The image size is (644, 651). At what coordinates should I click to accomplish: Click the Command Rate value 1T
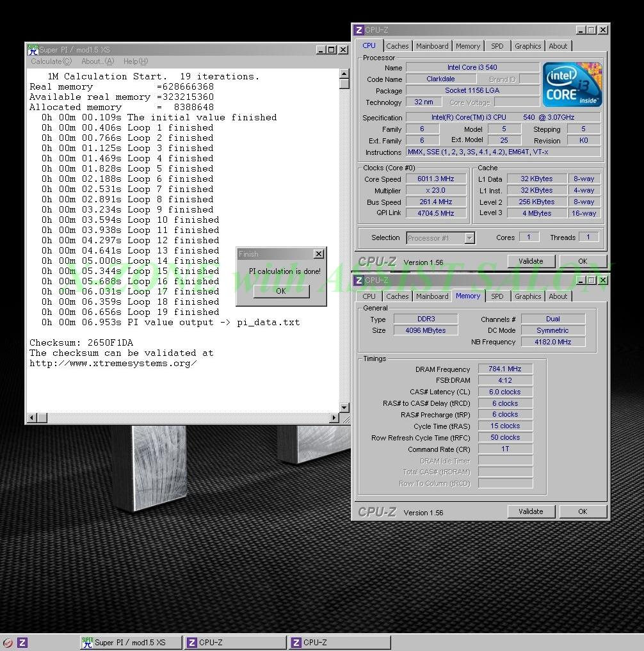coord(505,449)
